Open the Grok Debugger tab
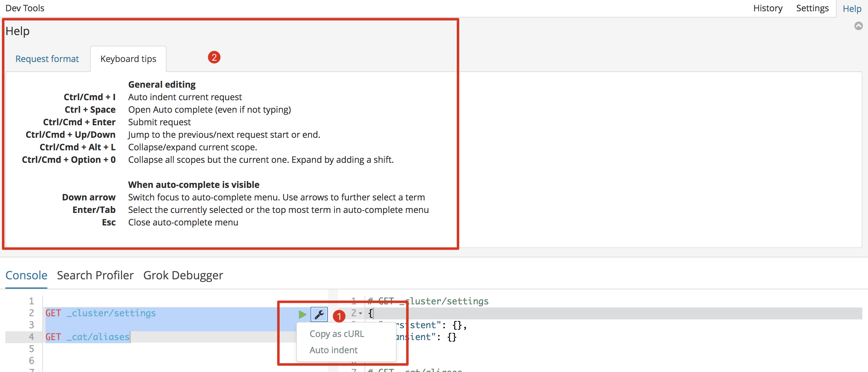Viewport: 868px width, 372px height. [183, 275]
